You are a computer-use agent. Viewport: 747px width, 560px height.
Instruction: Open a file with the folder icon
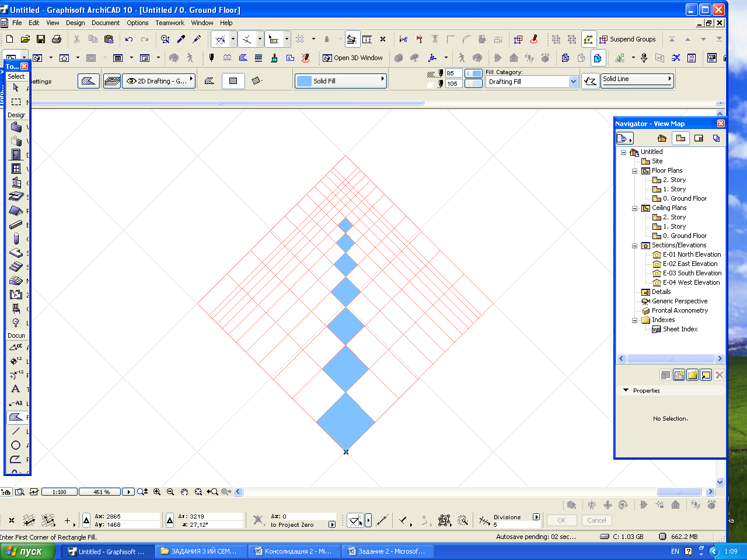pyautogui.click(x=25, y=39)
